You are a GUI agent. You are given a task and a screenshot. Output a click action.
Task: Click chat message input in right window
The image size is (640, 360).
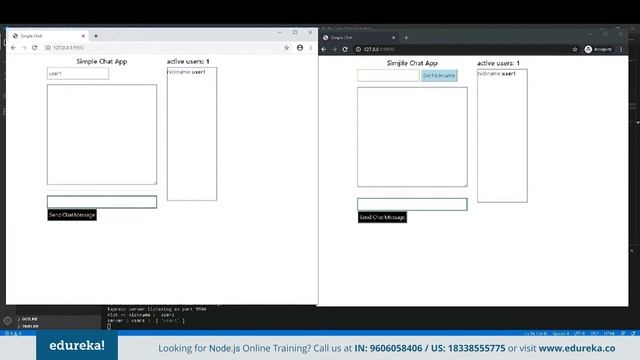point(412,204)
